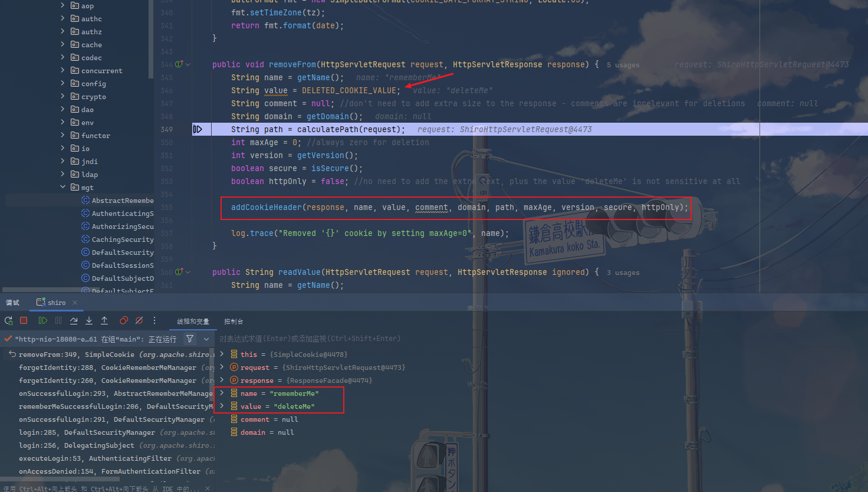Step into the method call
This screenshot has width=868, height=492.
point(89,320)
